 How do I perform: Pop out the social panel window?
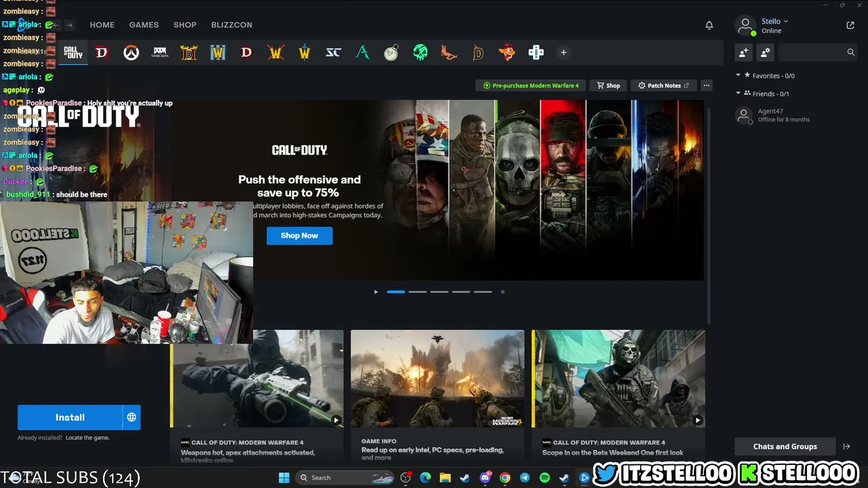[x=850, y=25]
